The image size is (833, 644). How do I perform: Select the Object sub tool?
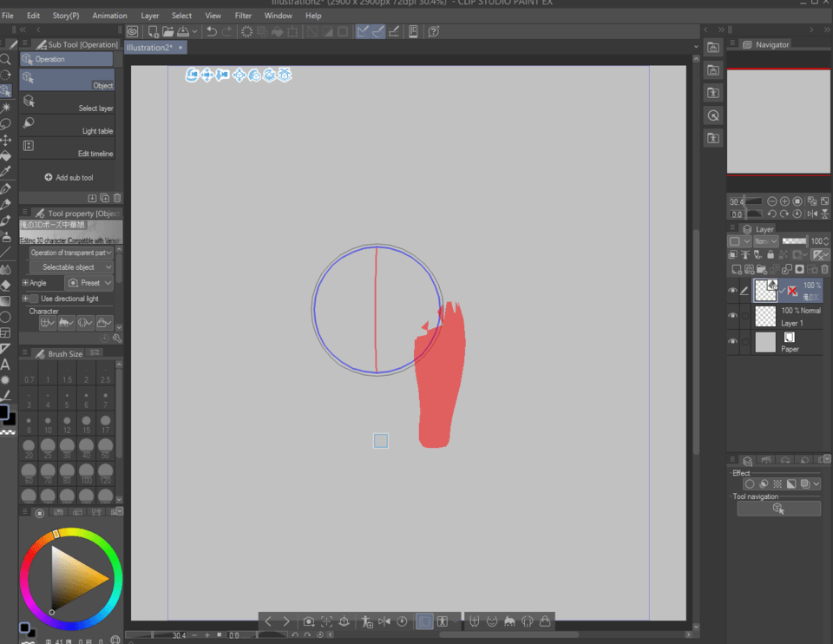[x=67, y=80]
